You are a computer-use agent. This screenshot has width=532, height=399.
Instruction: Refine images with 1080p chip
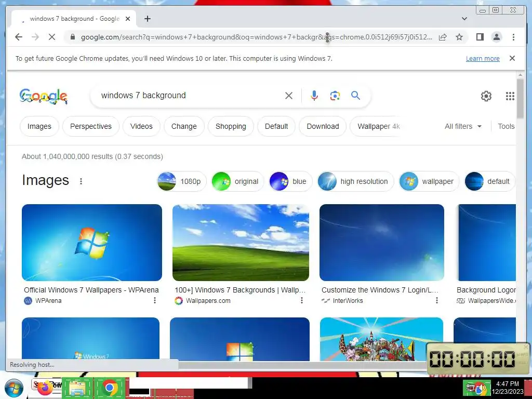181,181
